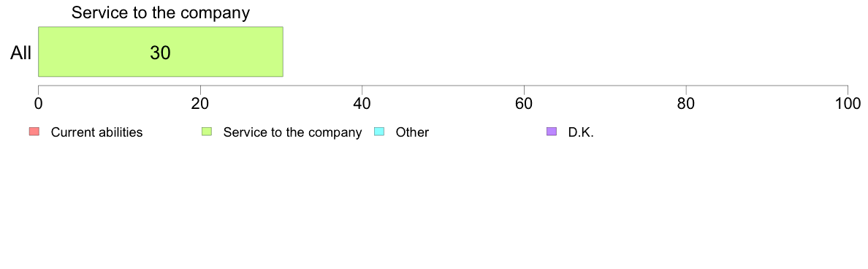
Task: Click the chart title Service to the company
Action: (x=161, y=12)
